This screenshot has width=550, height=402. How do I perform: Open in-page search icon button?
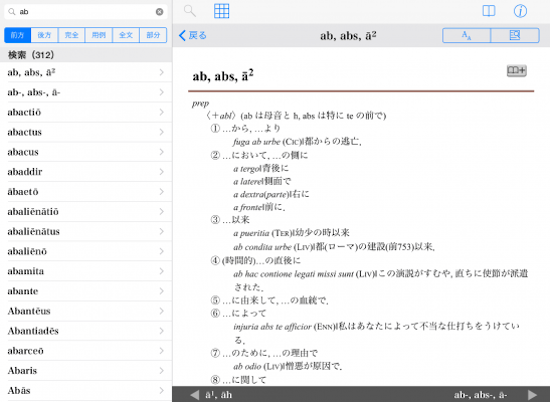click(515, 35)
